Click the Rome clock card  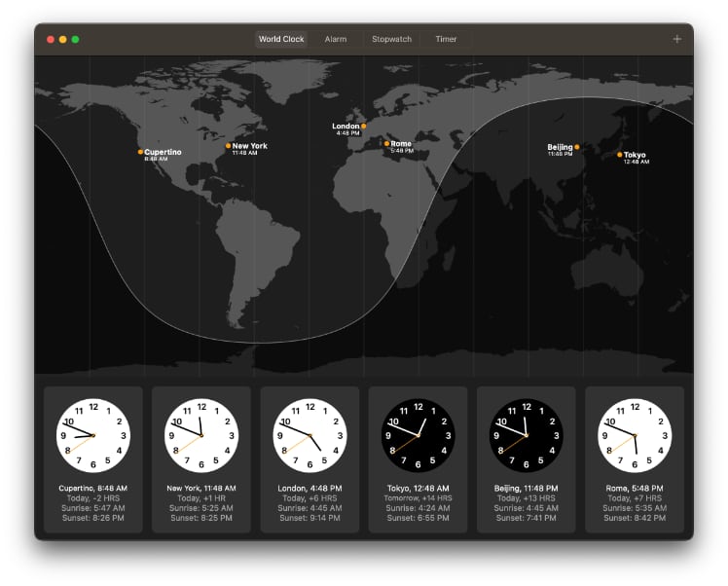point(634,459)
